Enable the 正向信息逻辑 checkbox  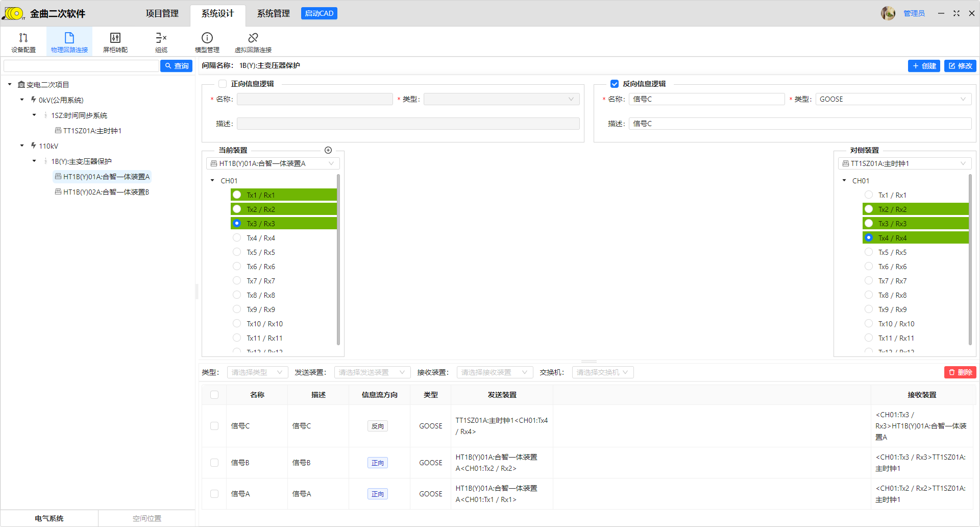[x=223, y=84]
